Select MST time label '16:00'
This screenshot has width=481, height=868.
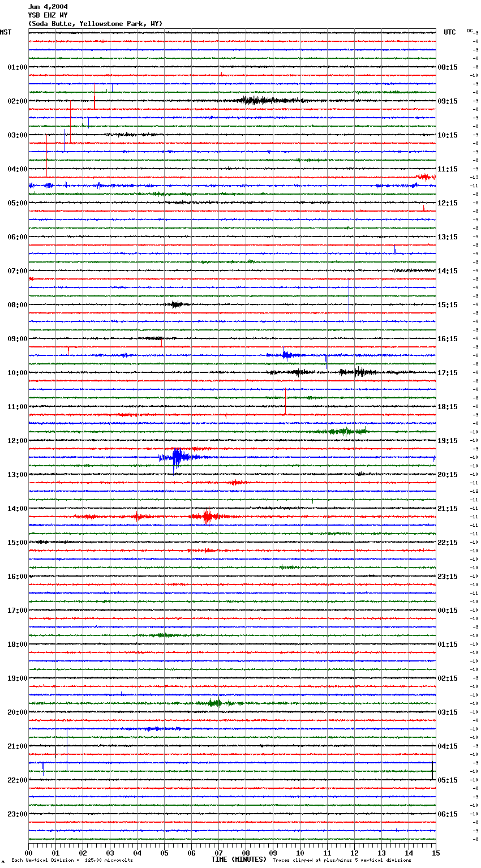point(18,577)
